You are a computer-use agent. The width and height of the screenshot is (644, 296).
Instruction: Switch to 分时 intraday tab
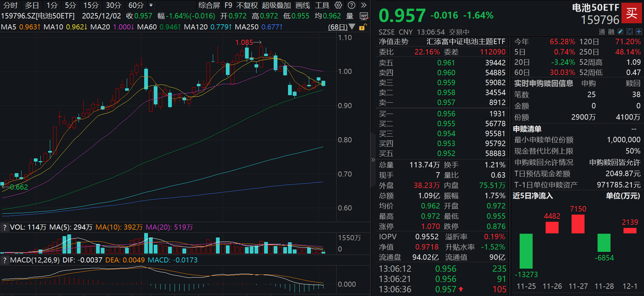pyautogui.click(x=10, y=5)
